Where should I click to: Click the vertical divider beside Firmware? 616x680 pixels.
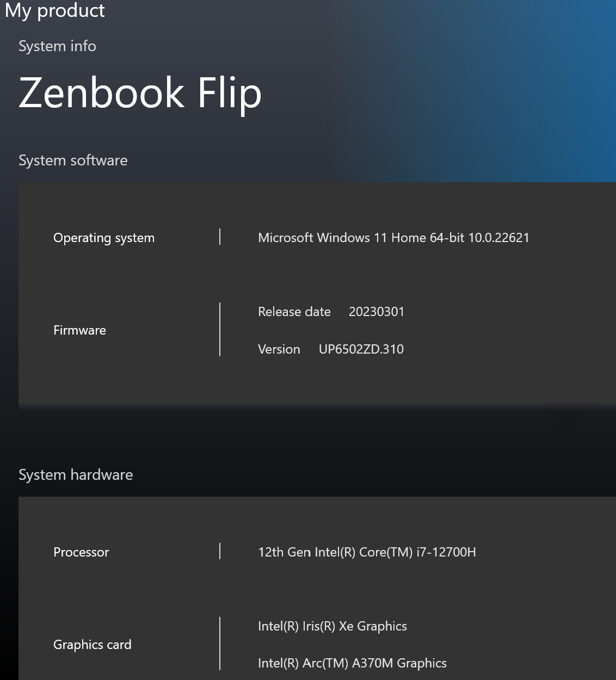(220, 330)
